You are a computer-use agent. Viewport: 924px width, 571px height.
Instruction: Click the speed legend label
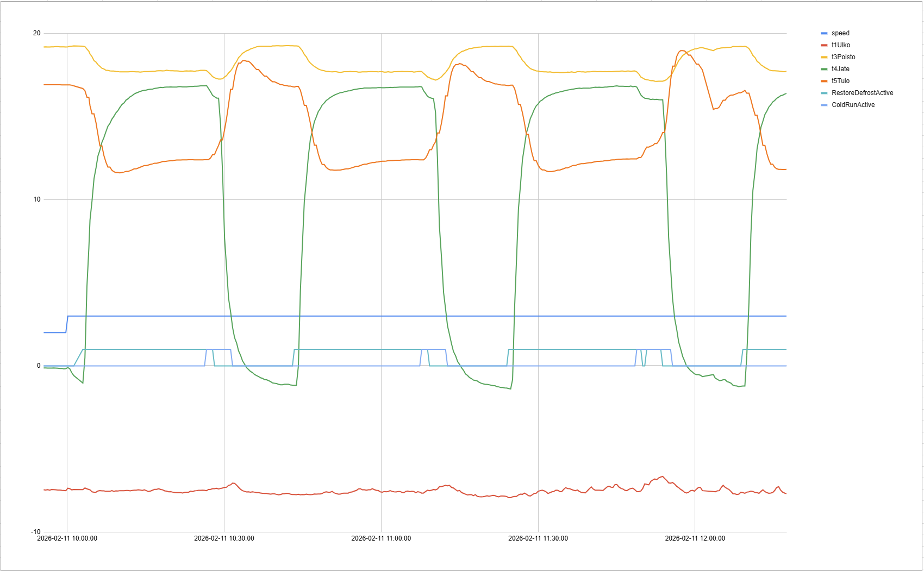(x=840, y=33)
